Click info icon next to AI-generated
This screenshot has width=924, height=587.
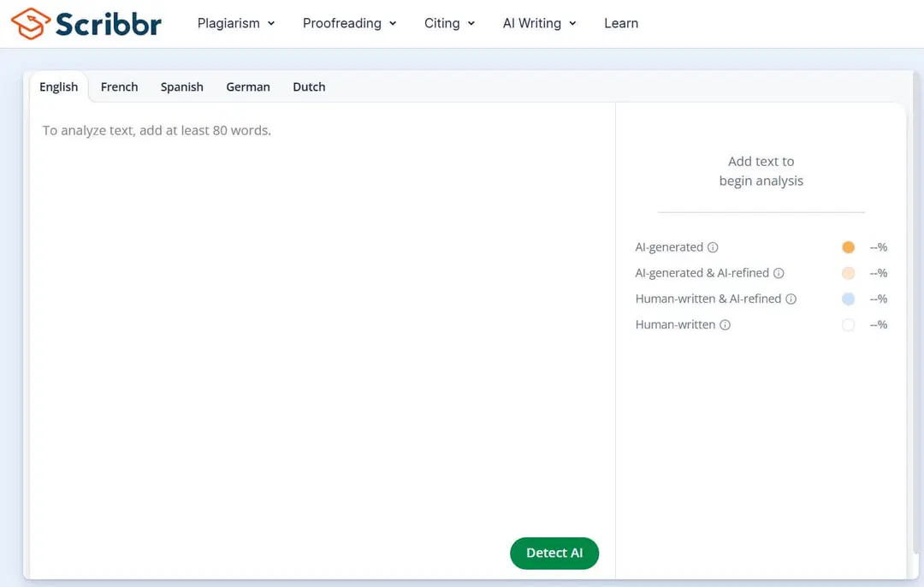pos(713,247)
